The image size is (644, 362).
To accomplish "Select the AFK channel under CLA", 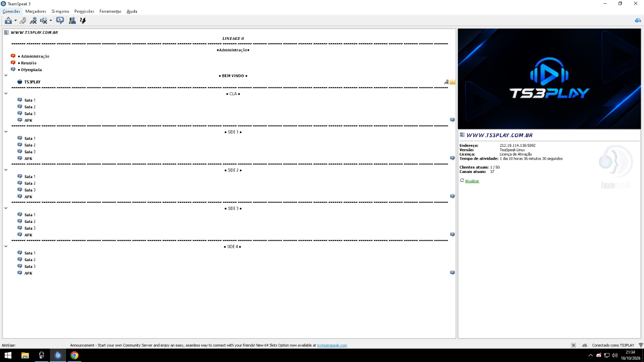I will tap(28, 121).
